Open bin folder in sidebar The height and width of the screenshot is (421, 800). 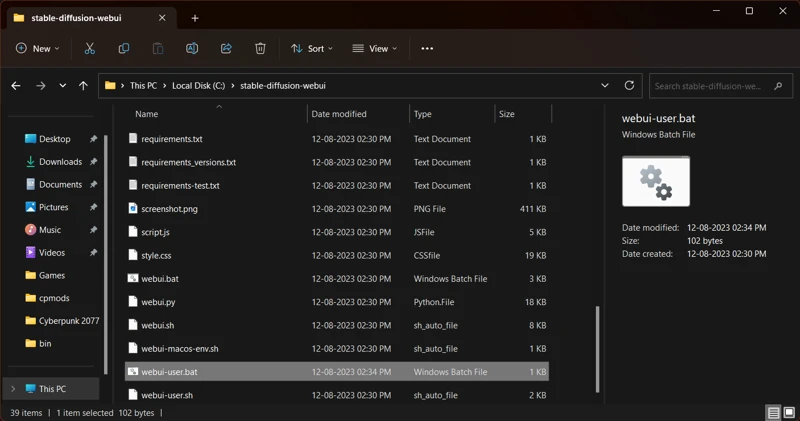coord(45,343)
